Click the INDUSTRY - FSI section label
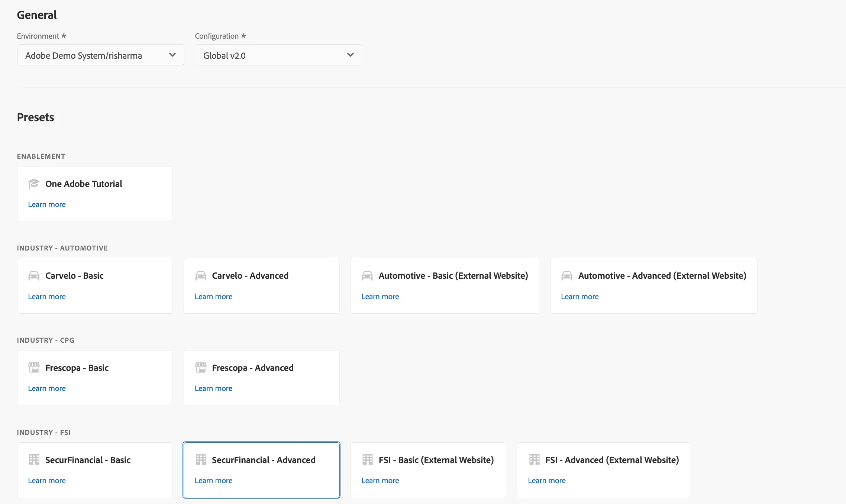Viewport: 846px width, 504px height. point(44,432)
